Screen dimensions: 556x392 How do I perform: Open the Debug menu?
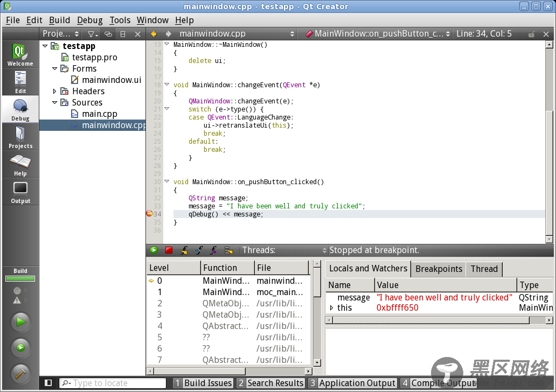point(90,20)
